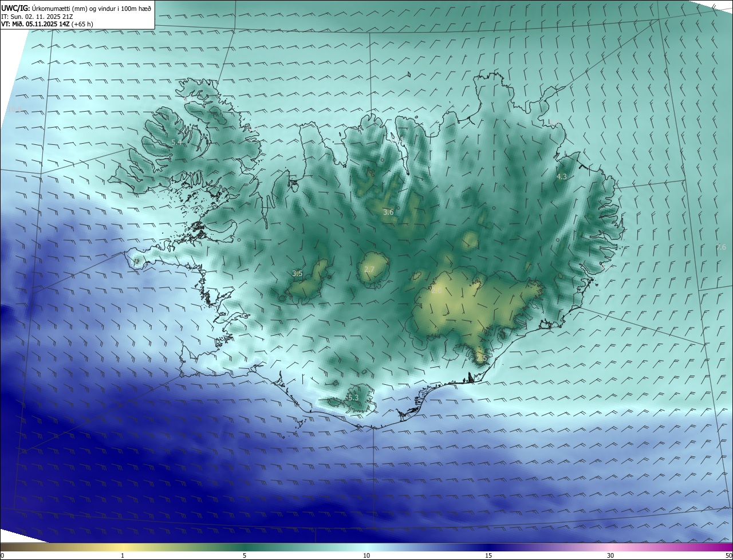
Task: Click the 3.6 value label on the map
Action: 388,212
